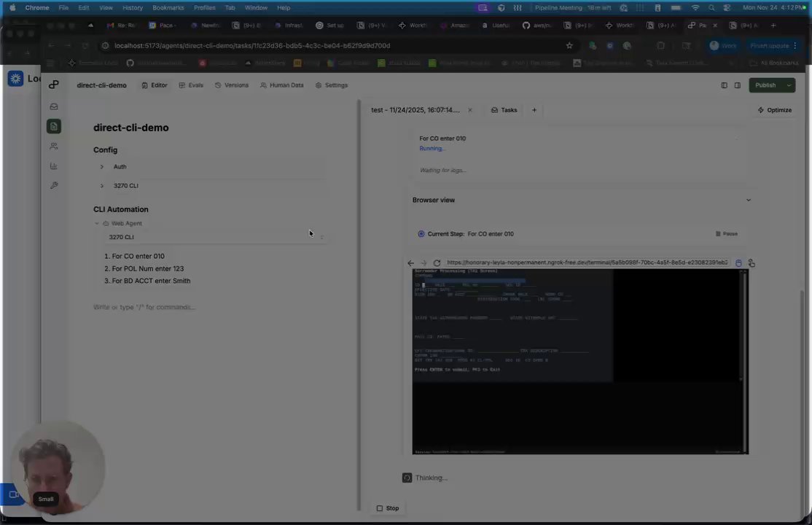Stop the running task
The image size is (812, 525).
[387, 508]
